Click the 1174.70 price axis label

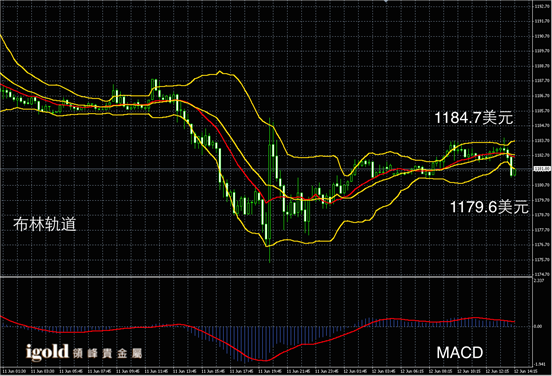(x=542, y=274)
